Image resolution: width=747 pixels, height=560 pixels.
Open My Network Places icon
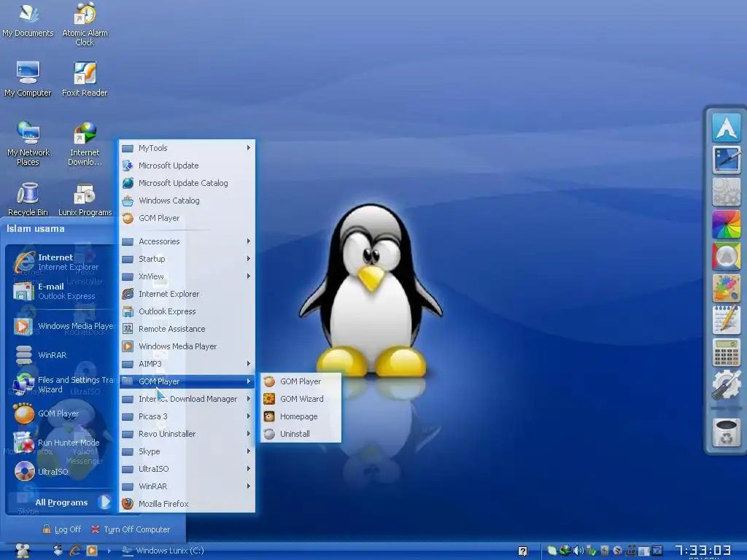click(28, 143)
